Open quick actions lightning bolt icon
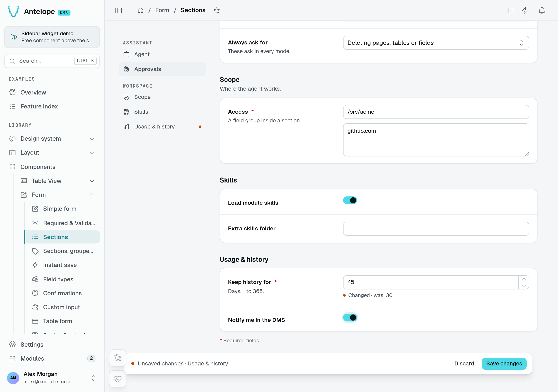558x392 pixels. pos(525,10)
